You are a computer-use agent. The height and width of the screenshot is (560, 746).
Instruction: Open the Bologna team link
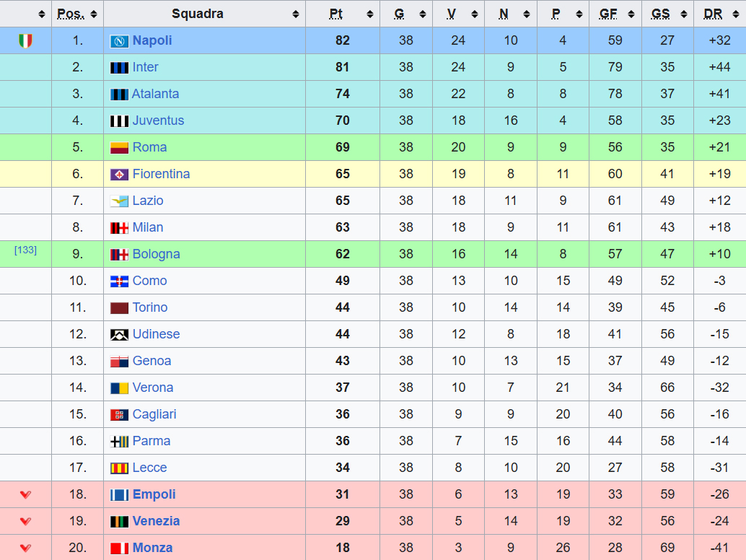tap(156, 254)
